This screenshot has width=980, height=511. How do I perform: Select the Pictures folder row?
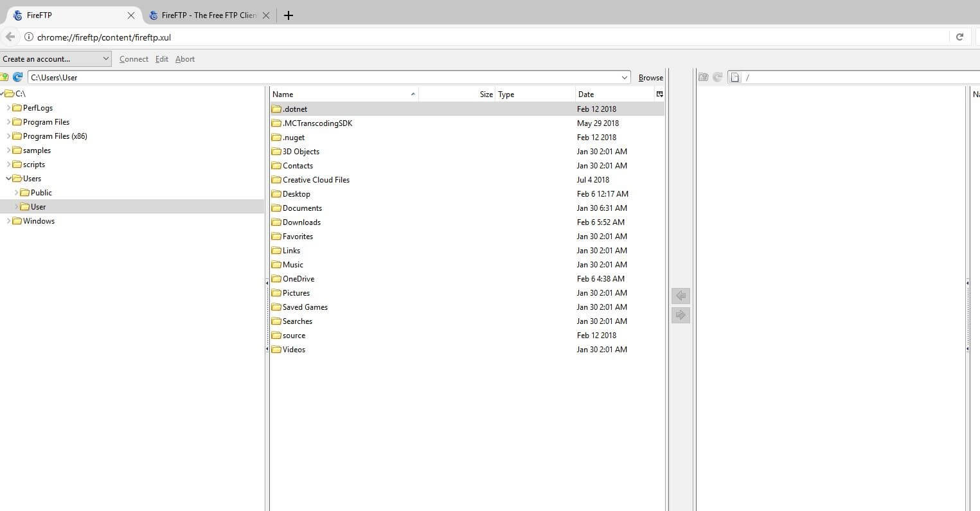(x=467, y=292)
